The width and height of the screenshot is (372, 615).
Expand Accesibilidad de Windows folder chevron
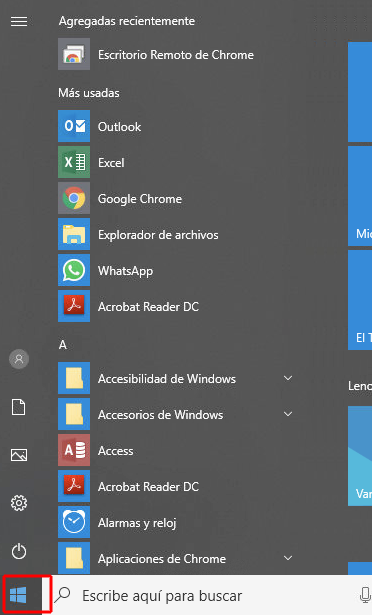click(288, 378)
